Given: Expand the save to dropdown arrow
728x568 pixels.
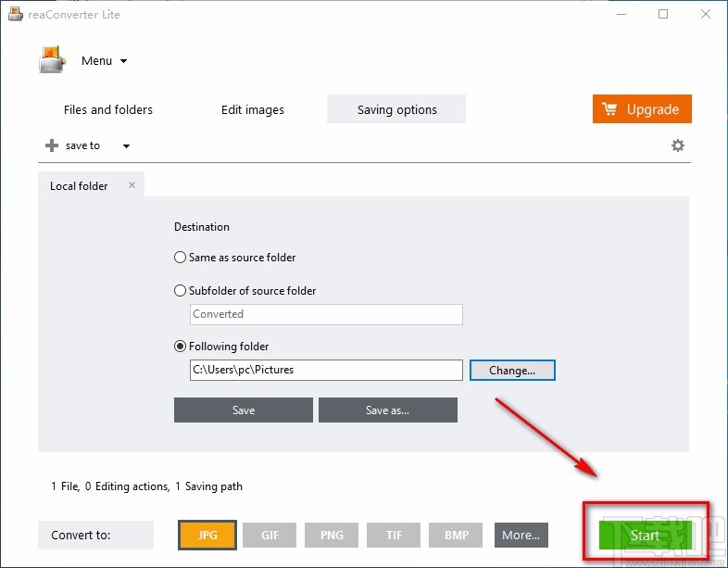Looking at the screenshot, I should (x=126, y=145).
